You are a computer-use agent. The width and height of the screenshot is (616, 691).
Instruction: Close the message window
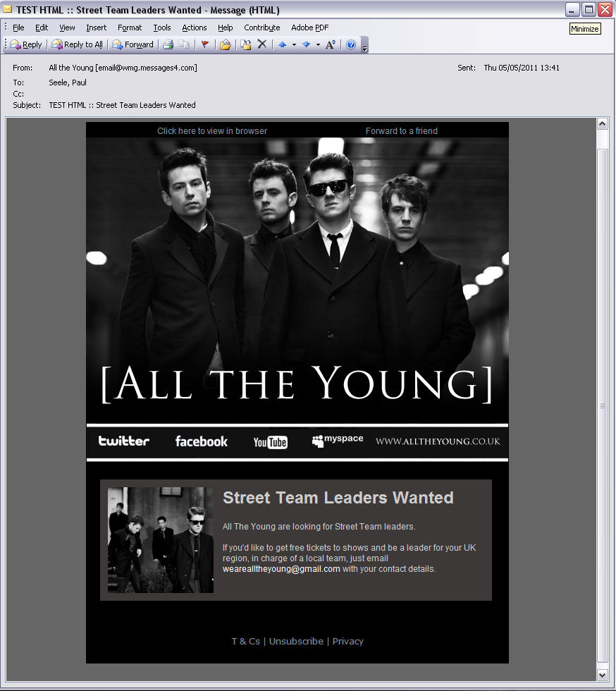click(605, 10)
